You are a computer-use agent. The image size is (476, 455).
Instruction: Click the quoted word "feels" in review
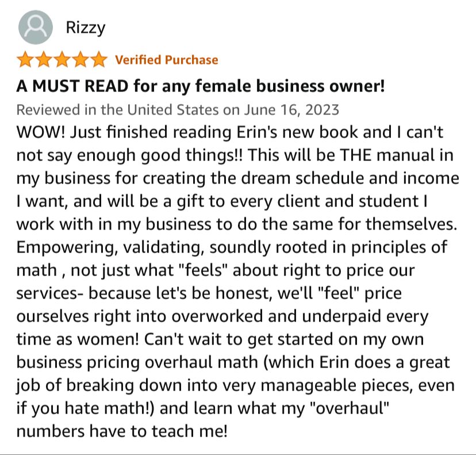click(x=204, y=270)
